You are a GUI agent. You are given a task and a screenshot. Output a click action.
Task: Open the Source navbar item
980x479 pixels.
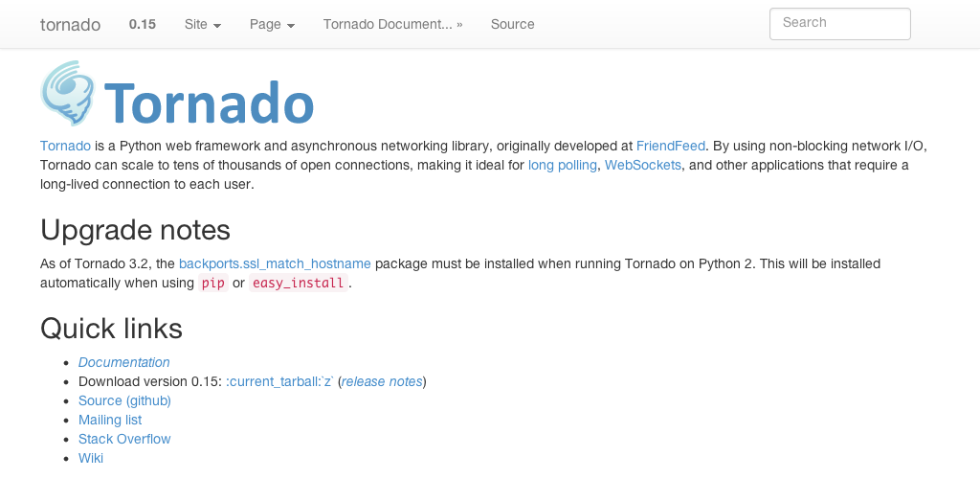point(512,25)
